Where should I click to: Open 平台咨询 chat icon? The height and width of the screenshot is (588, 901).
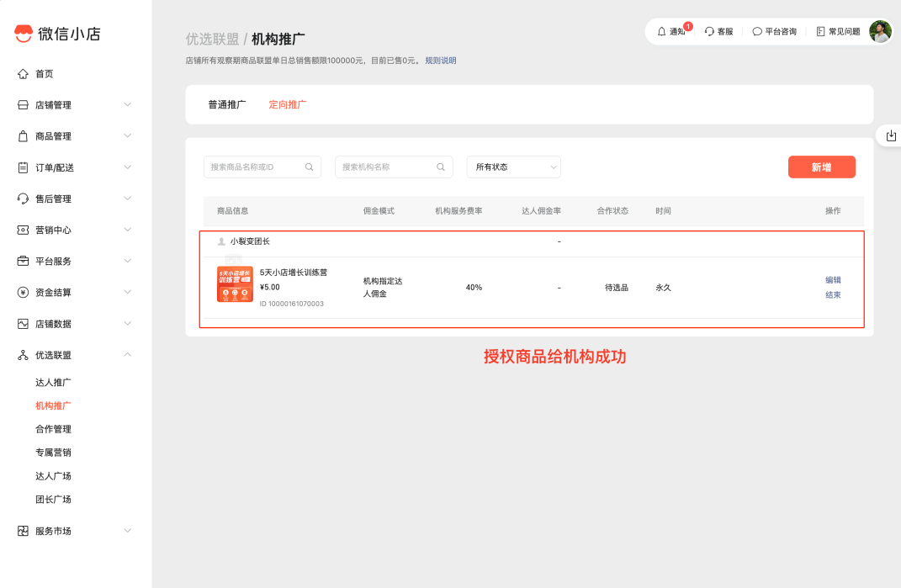[758, 30]
